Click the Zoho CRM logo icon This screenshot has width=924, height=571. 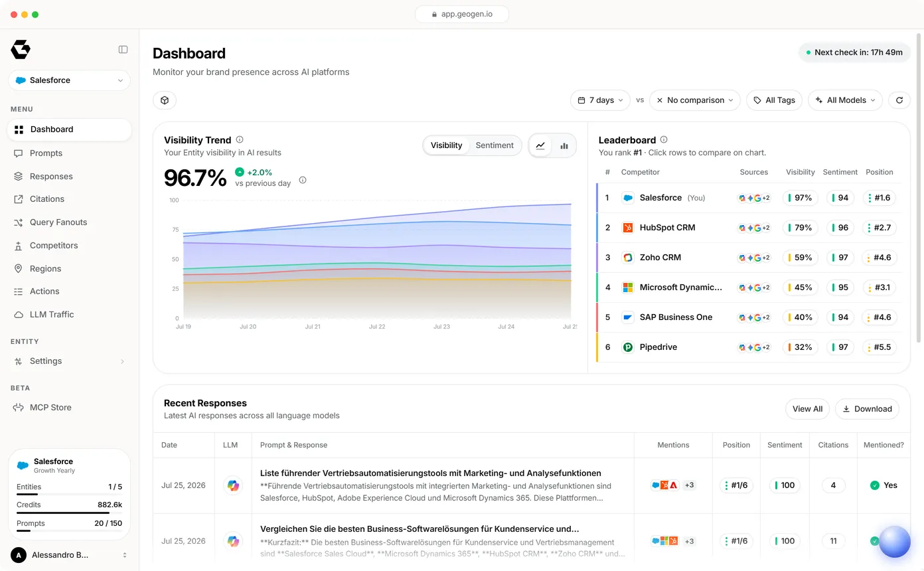pyautogui.click(x=627, y=258)
